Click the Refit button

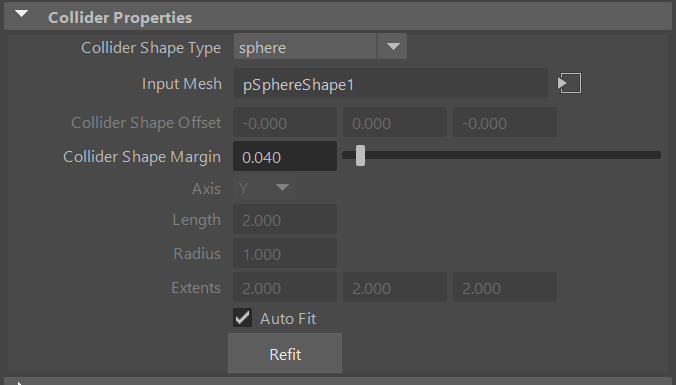pyautogui.click(x=285, y=353)
